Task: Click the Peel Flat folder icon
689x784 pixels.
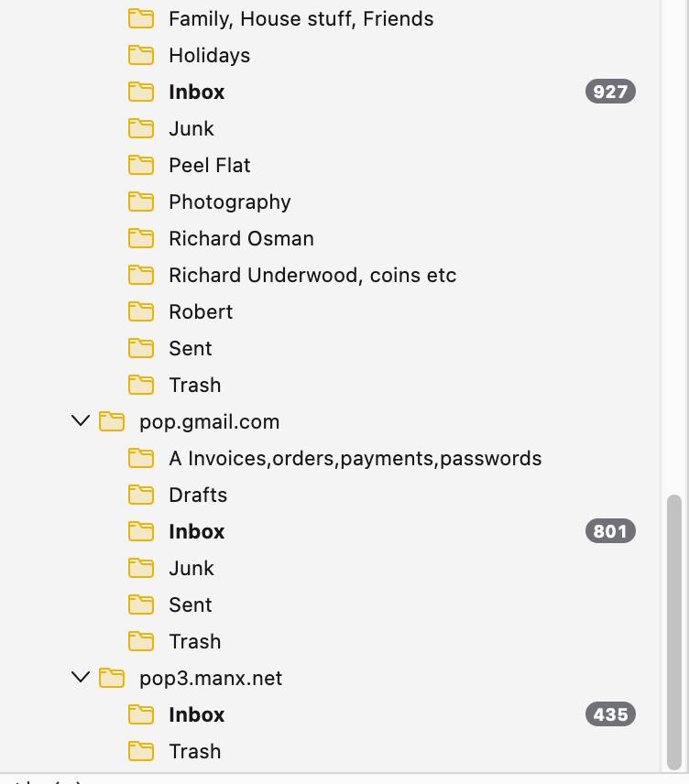Action: click(x=140, y=165)
